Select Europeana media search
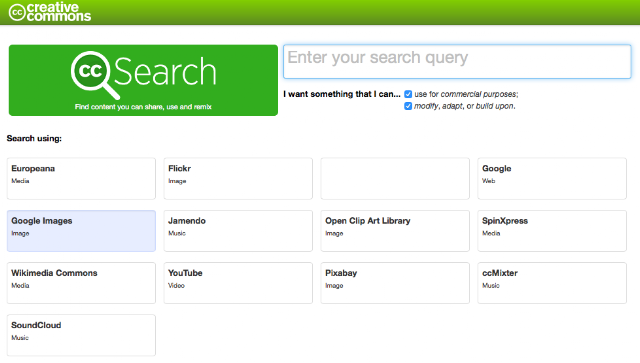Image resolution: width=640 pixels, height=363 pixels. (x=81, y=178)
